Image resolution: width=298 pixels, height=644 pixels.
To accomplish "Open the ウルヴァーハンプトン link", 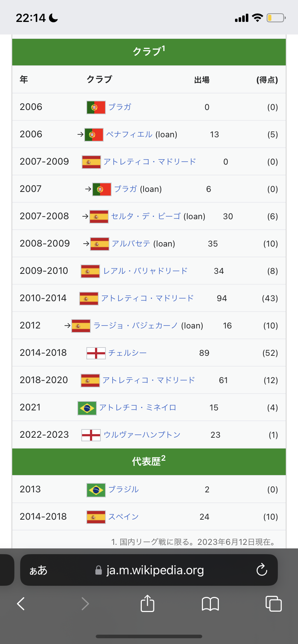I will pos(142,435).
